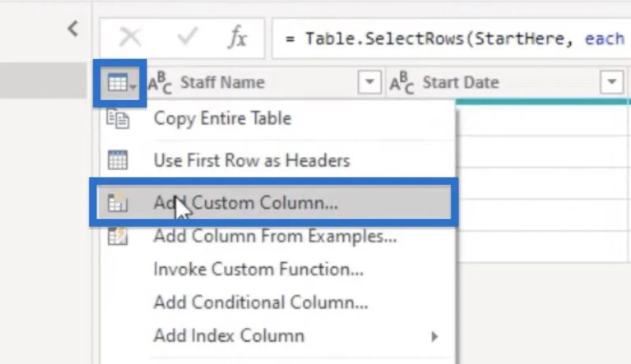The height and width of the screenshot is (364, 631).
Task: Click the Copy Entire Table icon
Action: pos(118,118)
